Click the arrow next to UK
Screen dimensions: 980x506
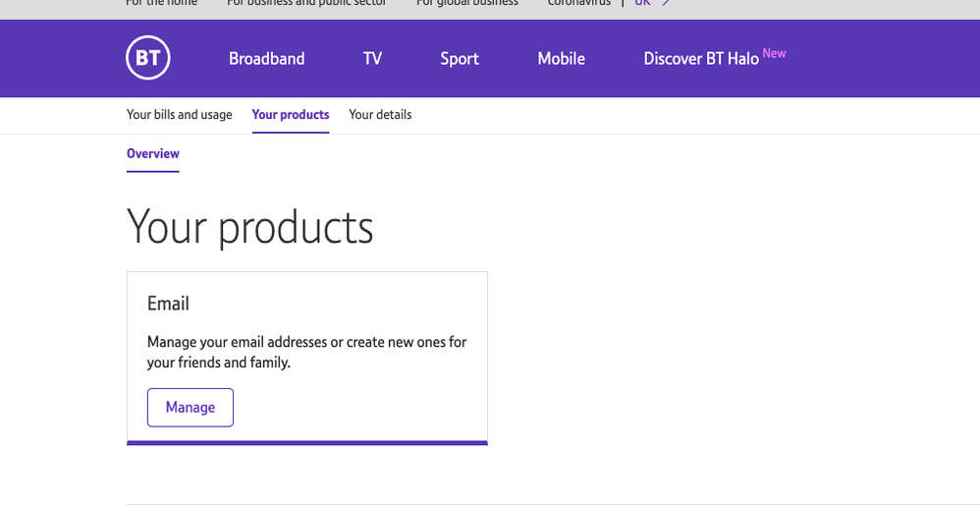click(x=666, y=4)
